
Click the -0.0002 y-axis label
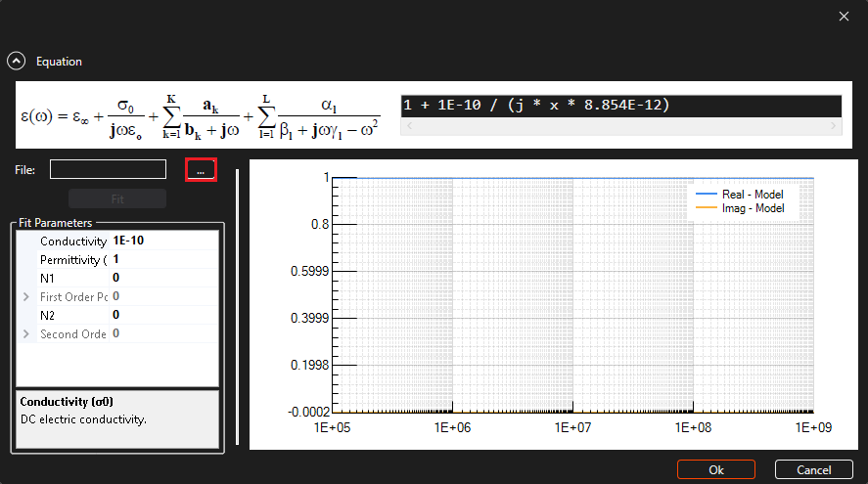309,412
